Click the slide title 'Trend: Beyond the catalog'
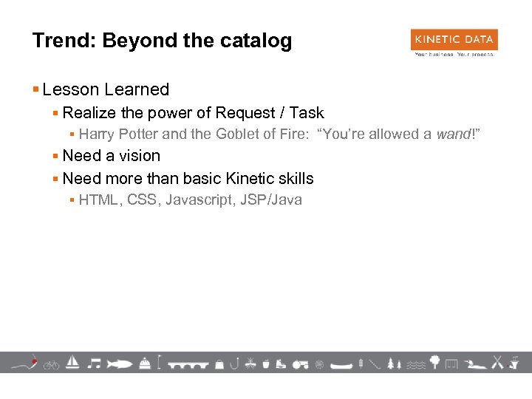The height and width of the screenshot is (399, 532). point(163,41)
